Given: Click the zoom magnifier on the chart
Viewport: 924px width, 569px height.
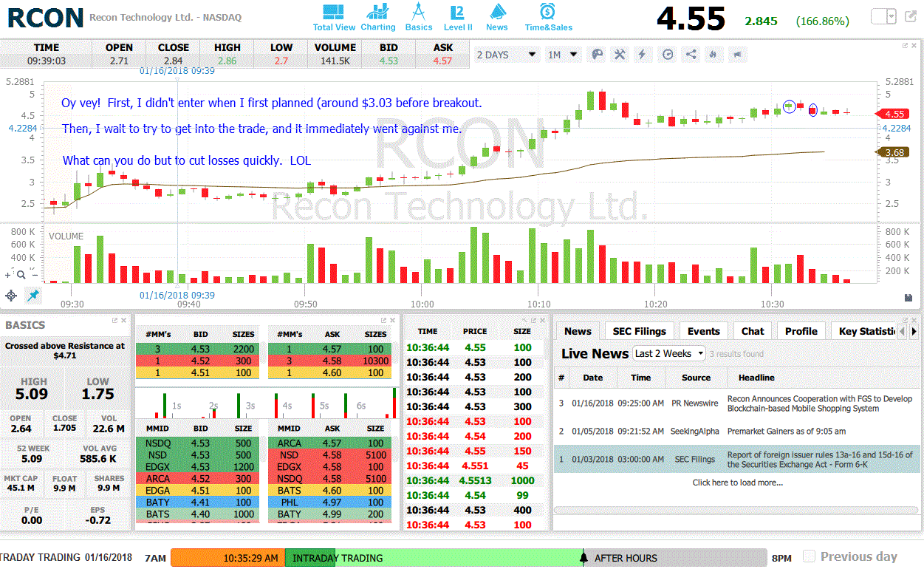Looking at the screenshot, I should (21, 275).
